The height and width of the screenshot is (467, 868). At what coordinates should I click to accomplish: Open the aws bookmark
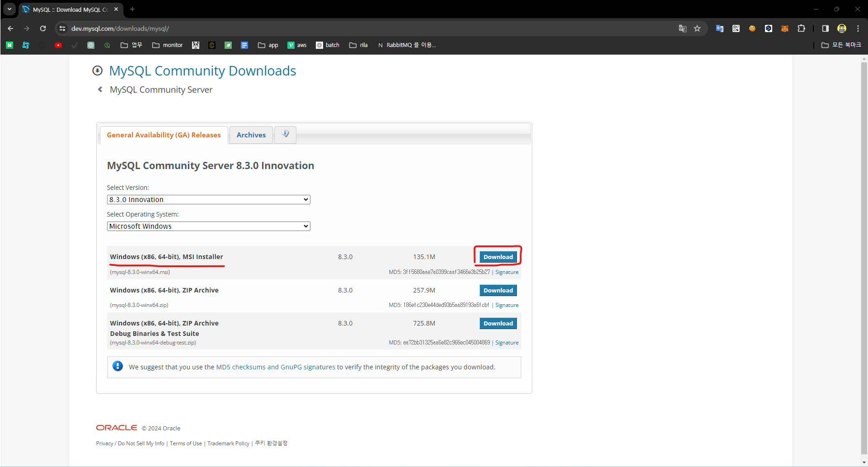297,45
